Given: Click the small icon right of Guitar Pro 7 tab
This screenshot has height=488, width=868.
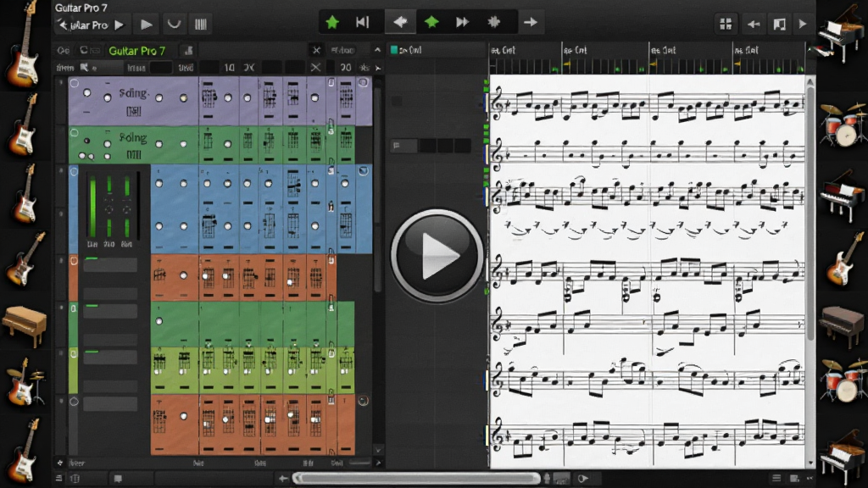Looking at the screenshot, I should pos(188,50).
